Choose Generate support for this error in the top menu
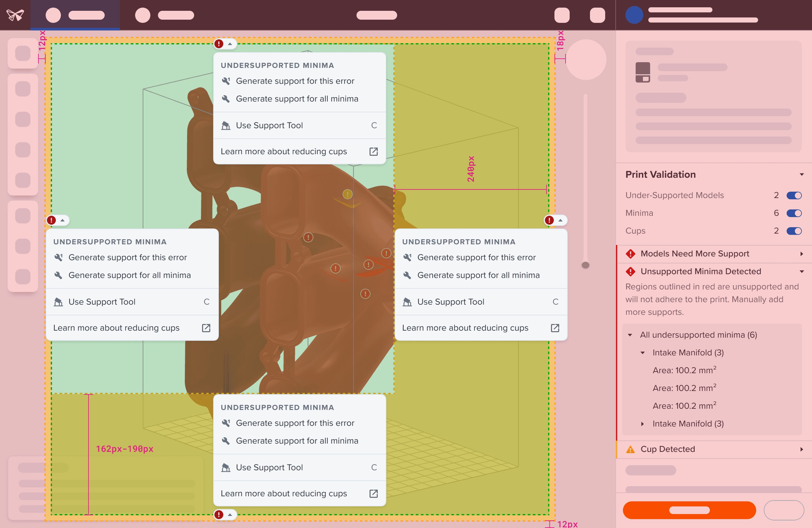Screen dimensions: 812x528 pyautogui.click(x=299, y=81)
